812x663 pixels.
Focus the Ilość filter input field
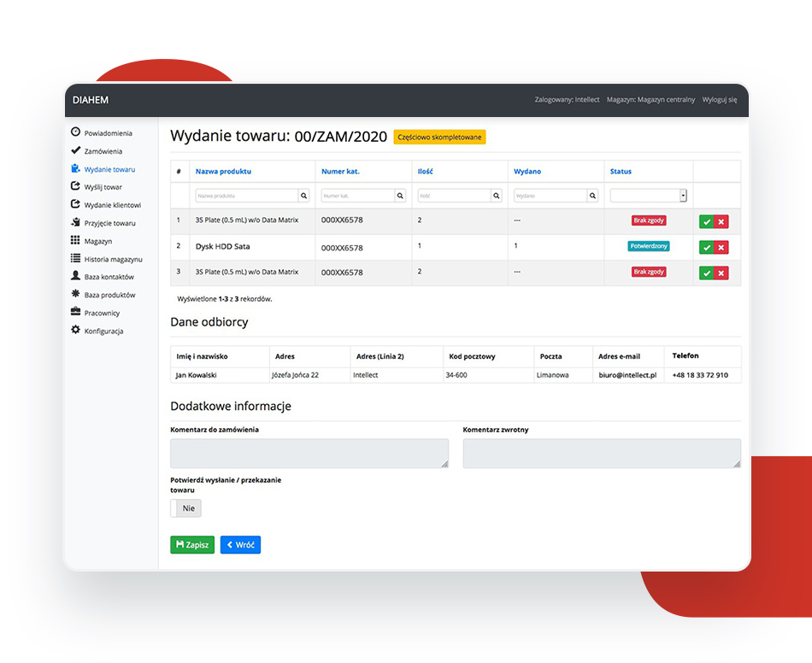coord(455,196)
